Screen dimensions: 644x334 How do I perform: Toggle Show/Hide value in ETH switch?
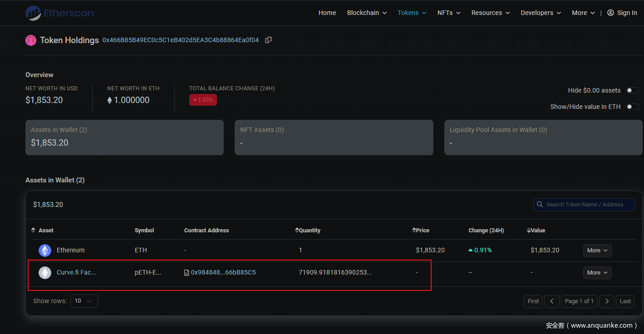point(633,107)
